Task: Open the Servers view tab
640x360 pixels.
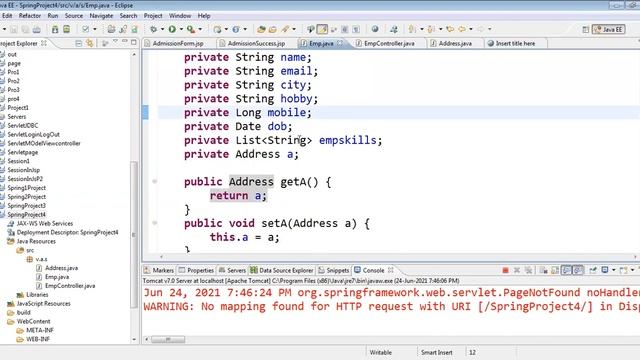Action: [232, 270]
